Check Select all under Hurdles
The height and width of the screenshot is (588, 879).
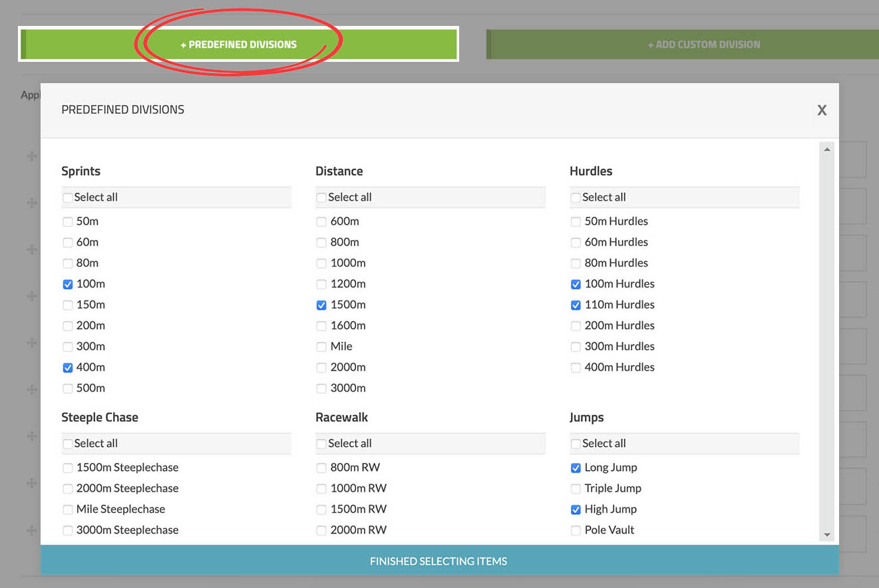coord(576,198)
